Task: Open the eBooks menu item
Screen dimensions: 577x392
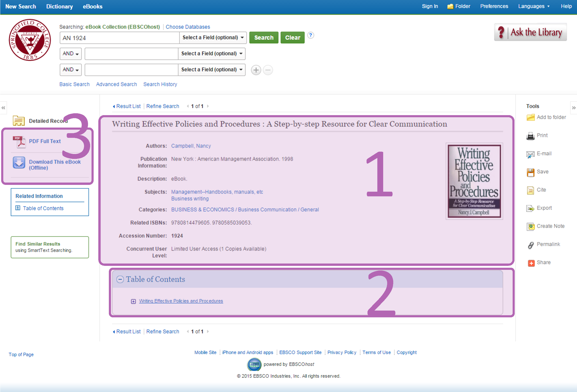Action: click(x=92, y=7)
